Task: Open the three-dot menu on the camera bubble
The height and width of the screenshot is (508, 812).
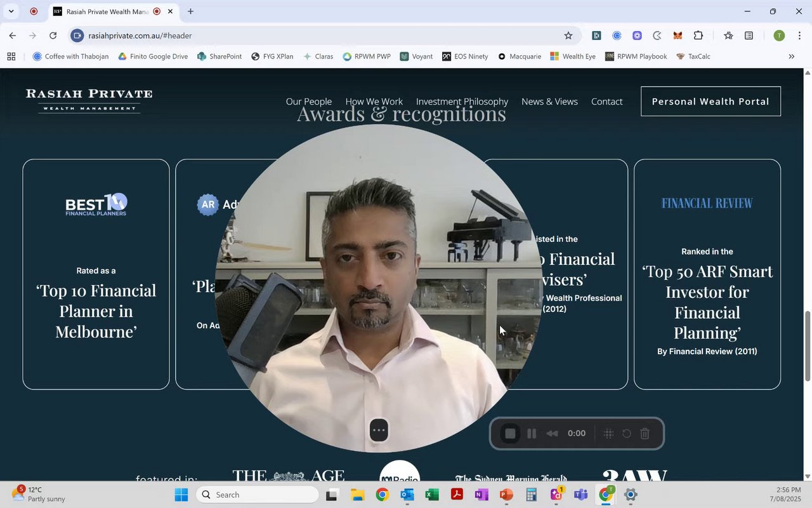Action: [379, 430]
